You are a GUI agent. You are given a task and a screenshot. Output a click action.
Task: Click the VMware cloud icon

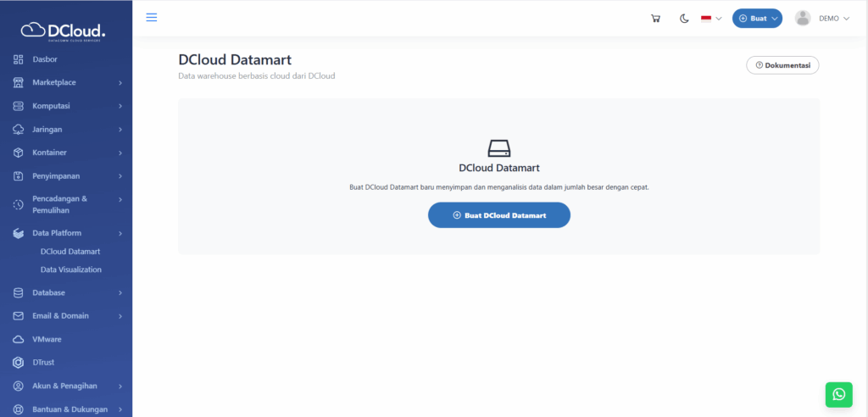click(19, 339)
